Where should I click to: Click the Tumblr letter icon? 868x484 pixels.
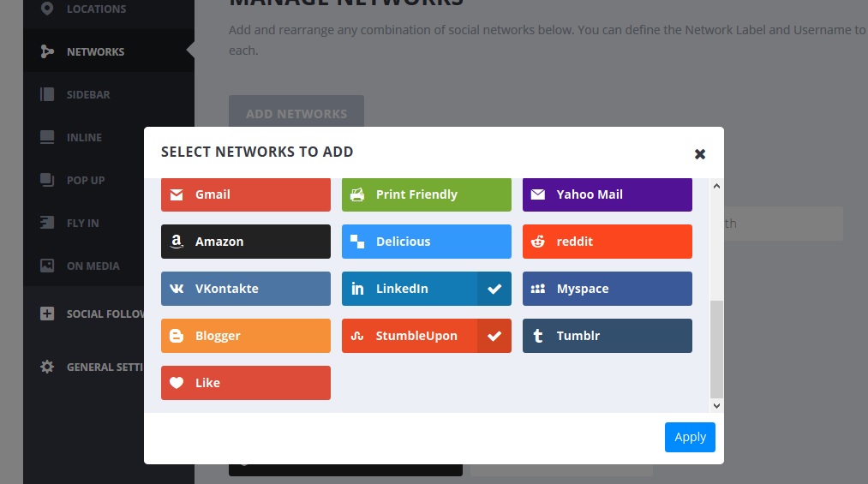[x=538, y=336]
